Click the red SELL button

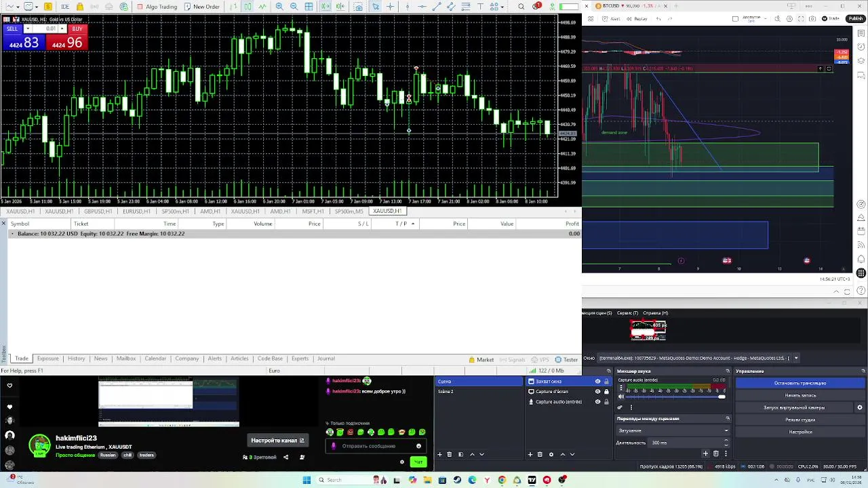pos(12,29)
